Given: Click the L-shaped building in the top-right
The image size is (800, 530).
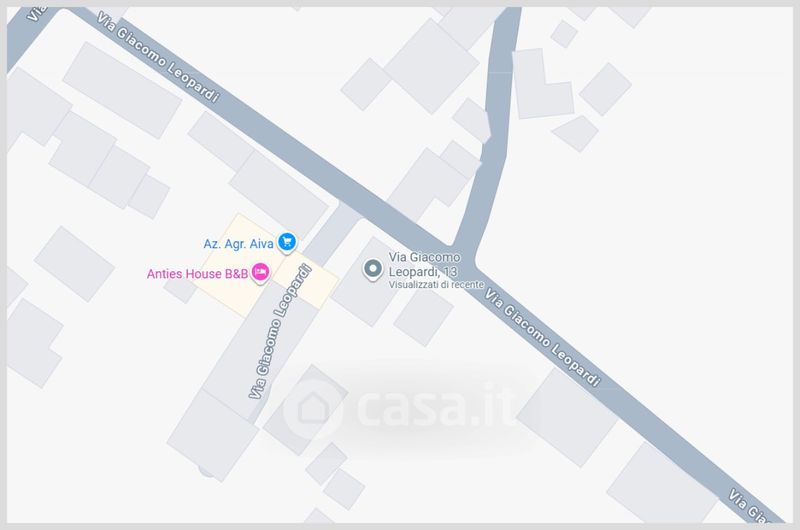Looking at the screenshot, I should pyautogui.click(x=542, y=85).
